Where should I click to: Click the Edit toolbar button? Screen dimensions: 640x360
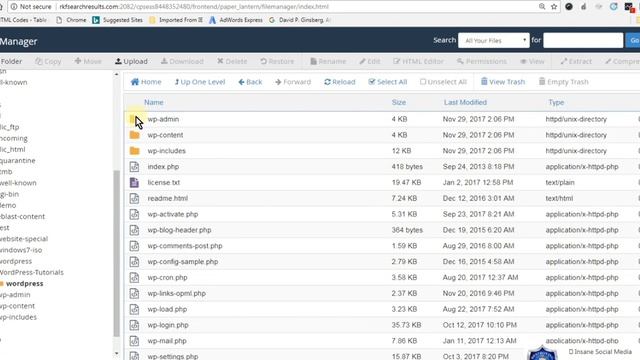tap(370, 61)
